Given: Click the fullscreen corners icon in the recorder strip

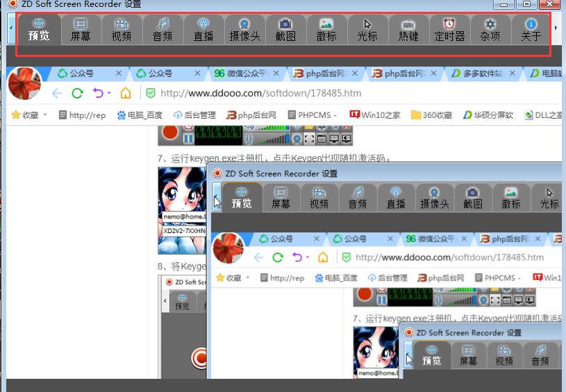Looking at the screenshot, I should coord(309,139).
